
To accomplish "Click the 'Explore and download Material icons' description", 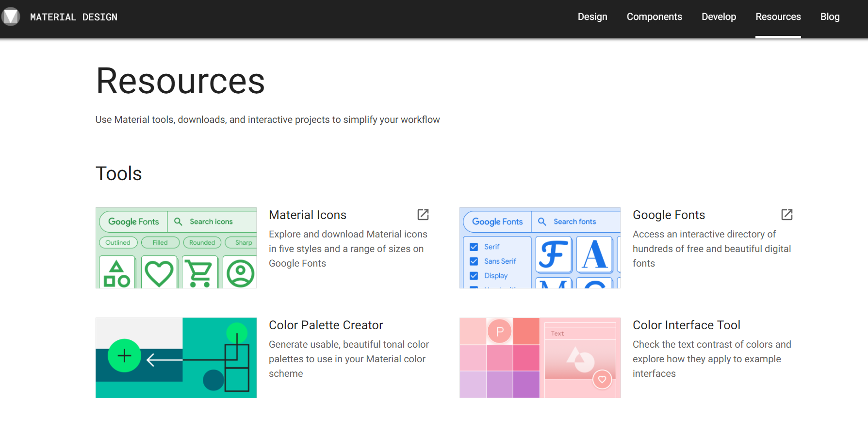I will 348,249.
